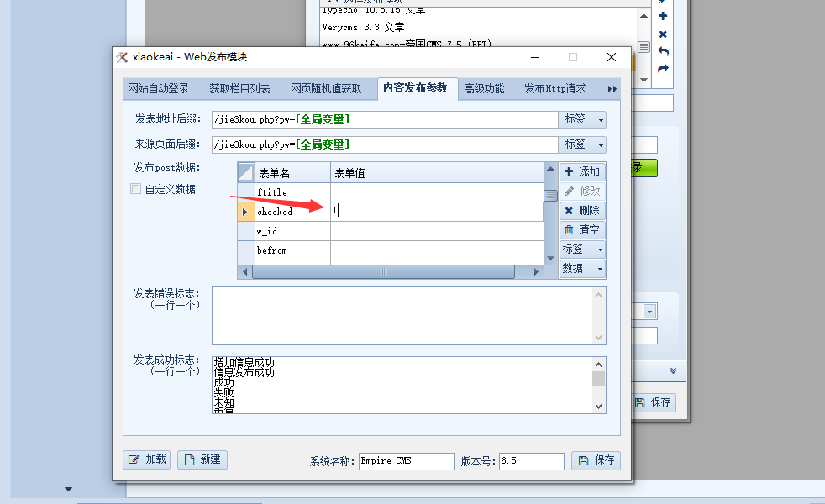Image resolution: width=825 pixels, height=504 pixels.
Task: Click the 添加 button to add form row
Action: point(582,171)
